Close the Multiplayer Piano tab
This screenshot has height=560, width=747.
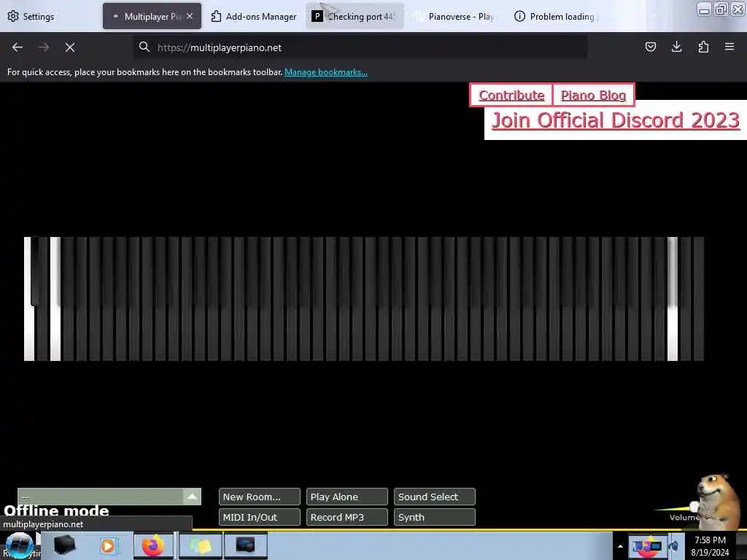[x=190, y=16]
